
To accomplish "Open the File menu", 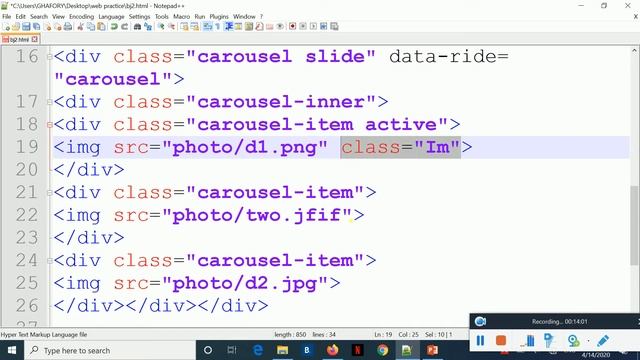I will [7, 17].
